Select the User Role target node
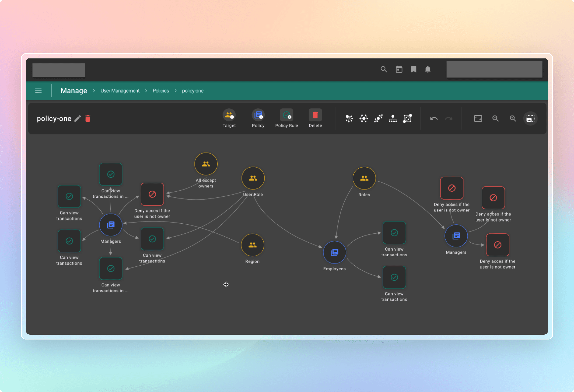This screenshot has width=574, height=392. (253, 178)
